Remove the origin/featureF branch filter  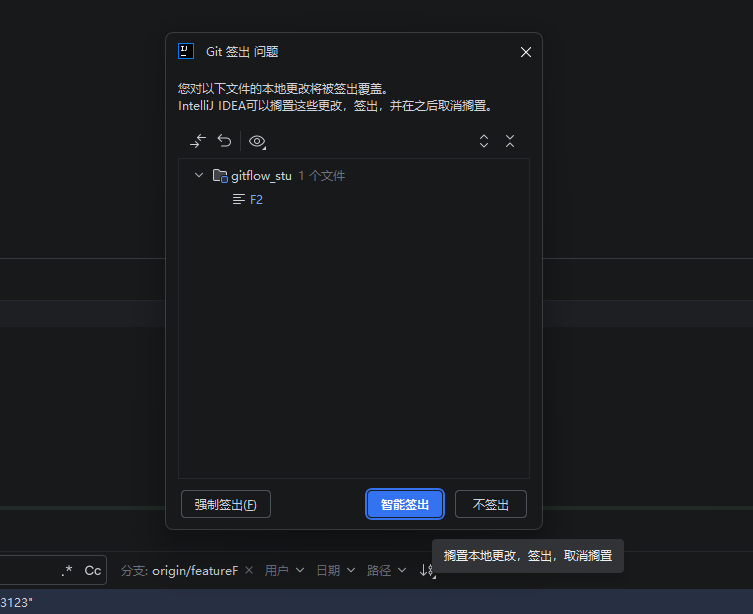(249, 570)
